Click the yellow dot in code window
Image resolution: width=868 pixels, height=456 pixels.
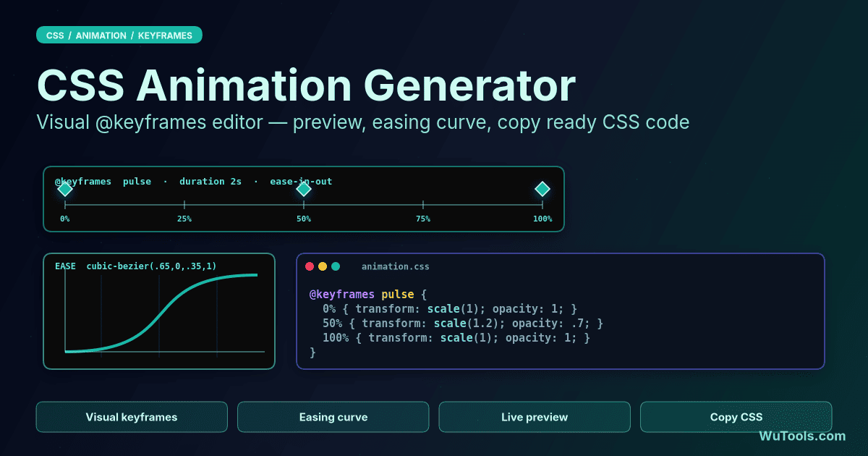click(x=323, y=266)
